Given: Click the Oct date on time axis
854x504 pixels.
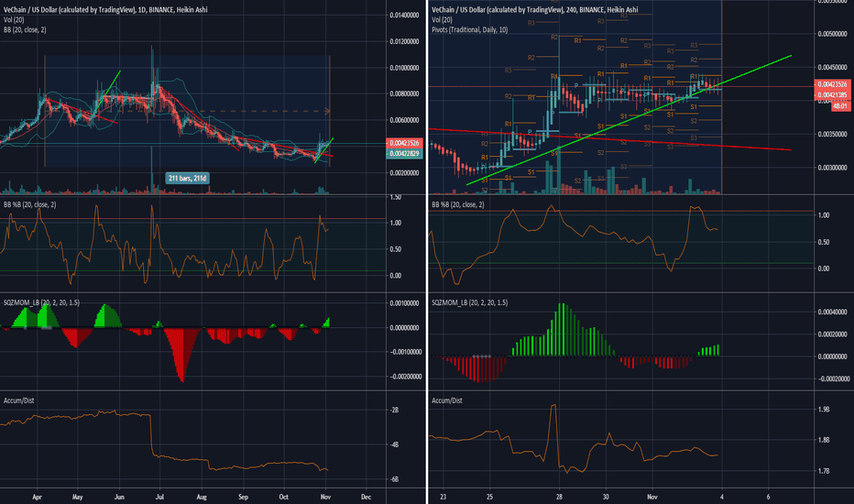Looking at the screenshot, I should click(284, 497).
